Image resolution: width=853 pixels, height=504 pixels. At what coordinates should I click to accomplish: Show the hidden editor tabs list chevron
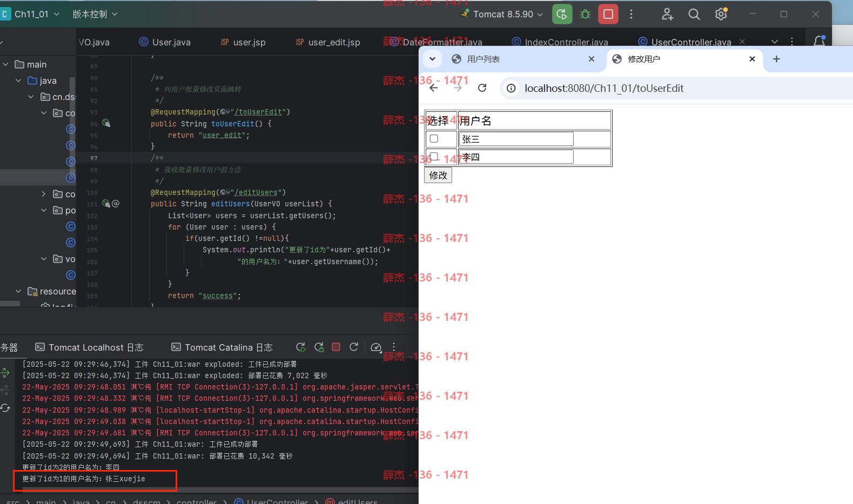(775, 42)
